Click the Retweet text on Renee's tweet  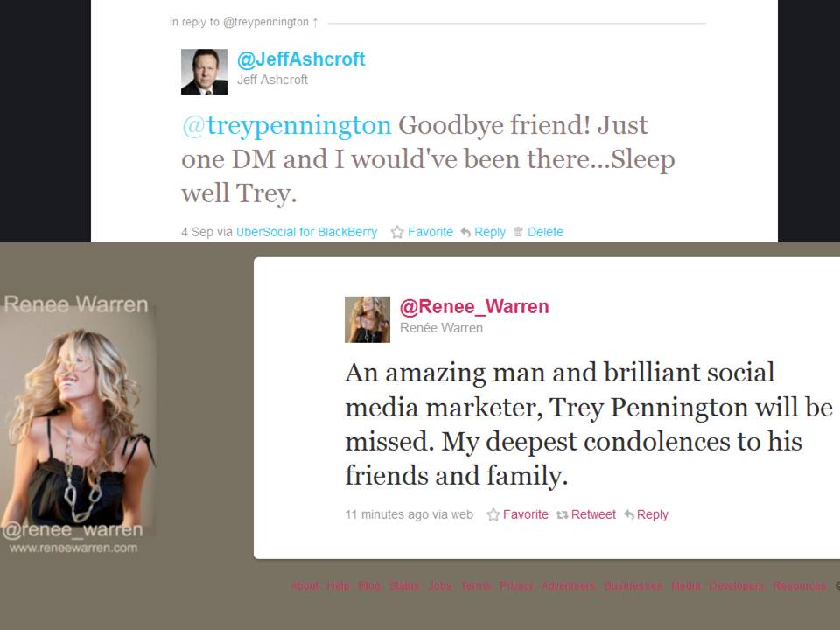[x=593, y=514]
